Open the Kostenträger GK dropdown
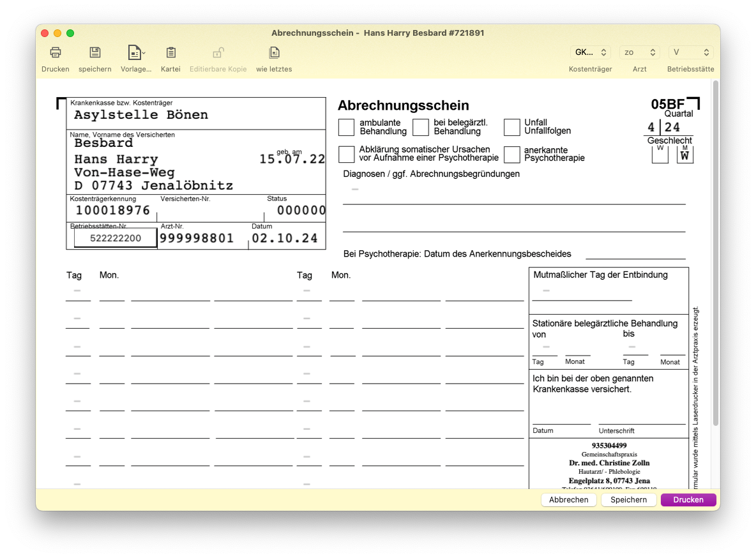756x558 pixels. click(591, 52)
